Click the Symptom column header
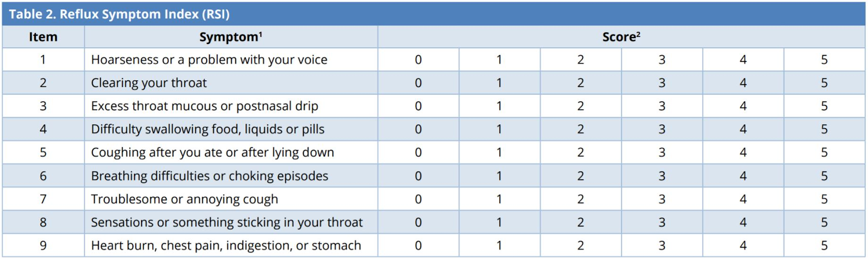The height and width of the screenshot is (259, 868). pos(231,37)
